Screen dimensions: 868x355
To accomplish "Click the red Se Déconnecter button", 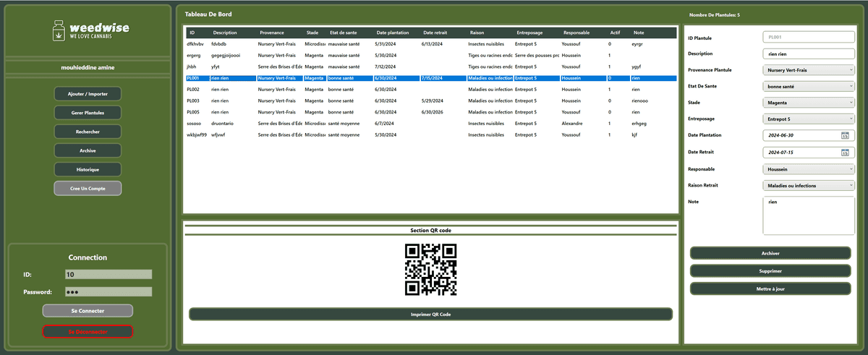I will click(x=88, y=332).
